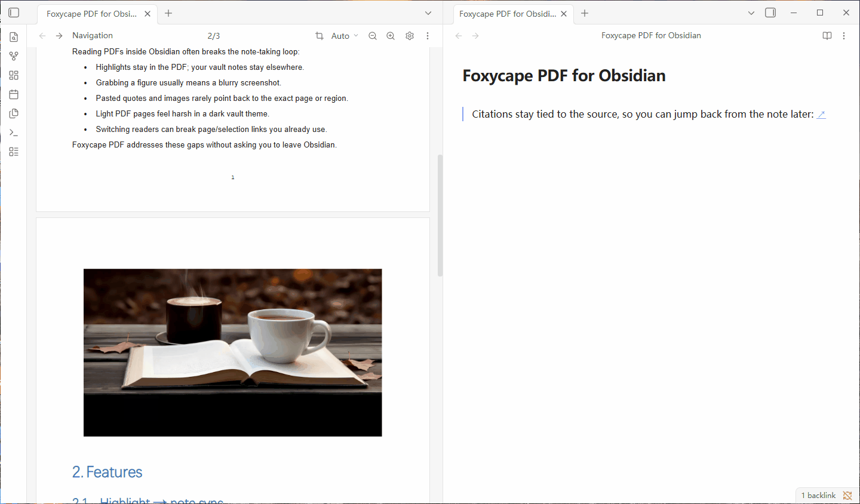
Task: Maximize the Obsidian window
Action: (820, 13)
